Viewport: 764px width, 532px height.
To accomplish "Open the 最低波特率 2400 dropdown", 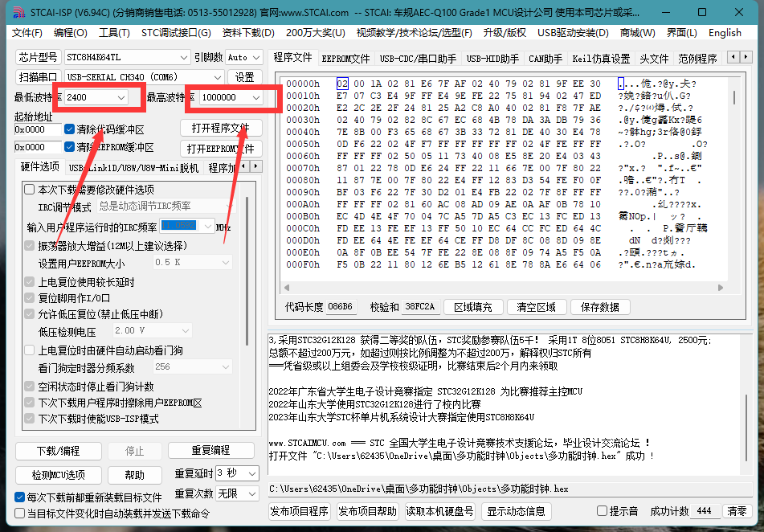I will coord(96,97).
